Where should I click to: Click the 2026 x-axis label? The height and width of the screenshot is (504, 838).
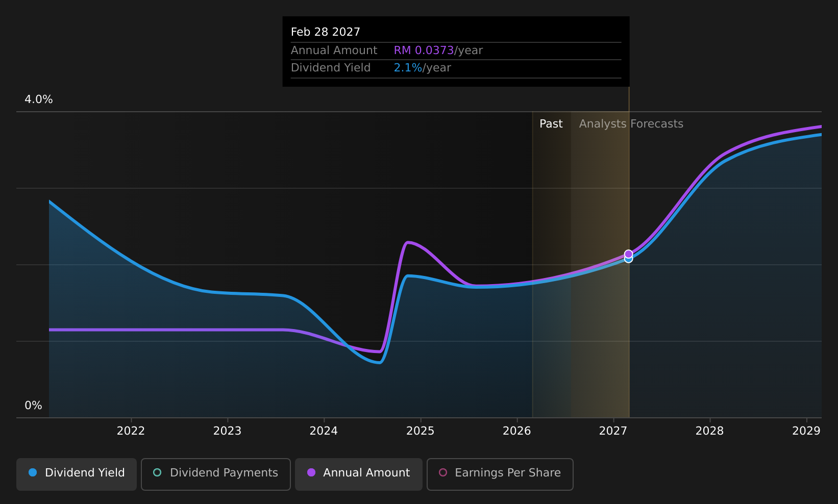(516, 431)
